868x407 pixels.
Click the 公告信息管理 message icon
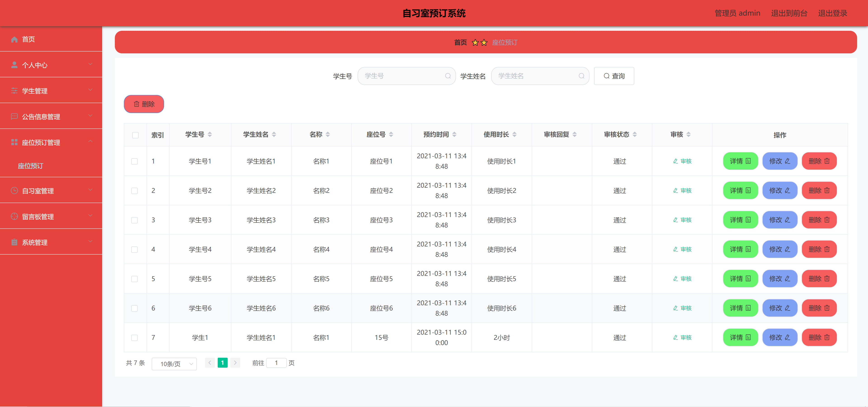click(14, 116)
